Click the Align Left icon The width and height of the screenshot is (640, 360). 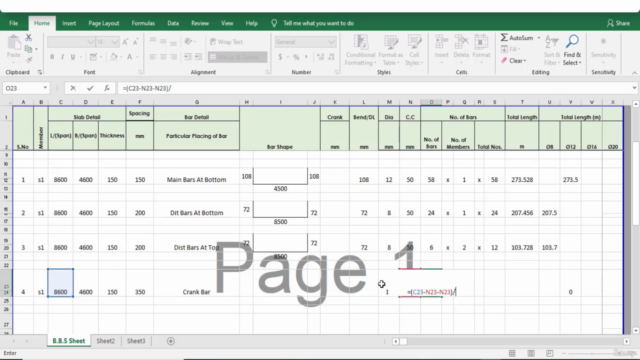[153, 57]
